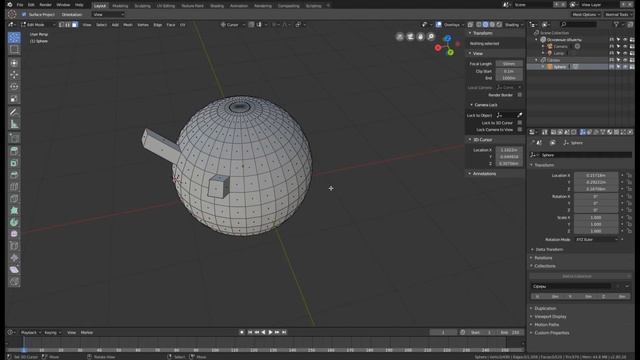Activate the Scale tool in the toolbar

pyautogui.click(x=14, y=99)
